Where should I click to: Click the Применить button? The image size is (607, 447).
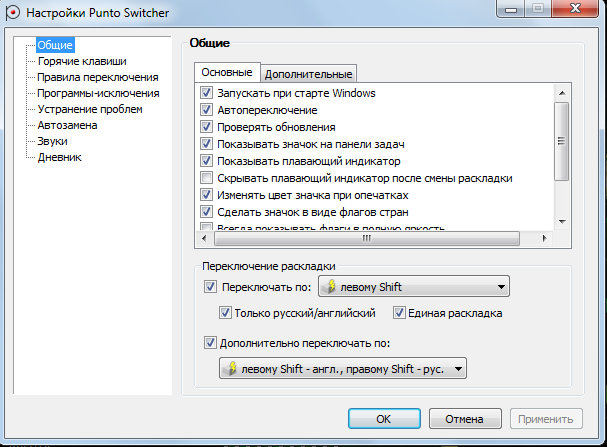[x=546, y=419]
